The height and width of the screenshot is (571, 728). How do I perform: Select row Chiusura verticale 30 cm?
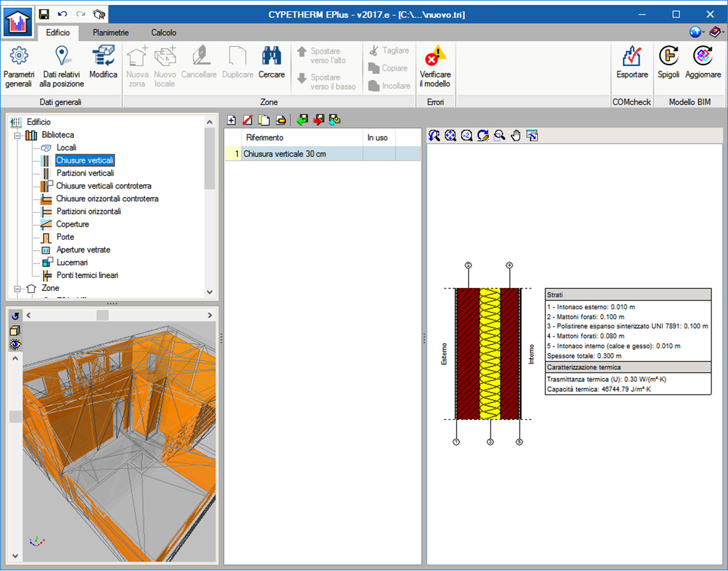coord(322,154)
